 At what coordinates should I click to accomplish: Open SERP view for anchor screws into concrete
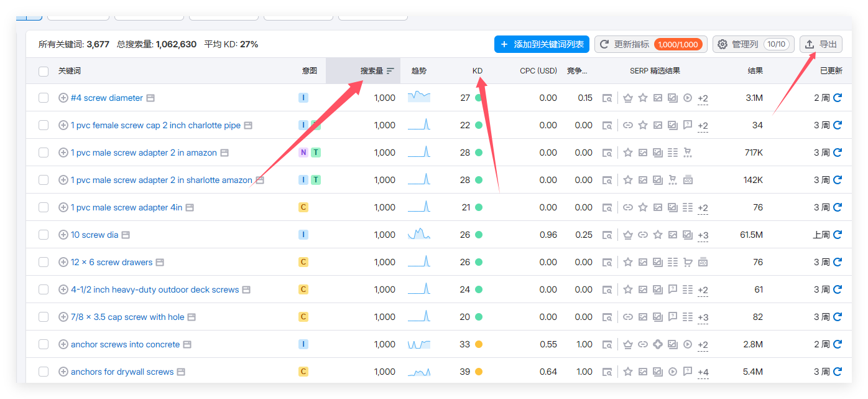click(x=607, y=345)
